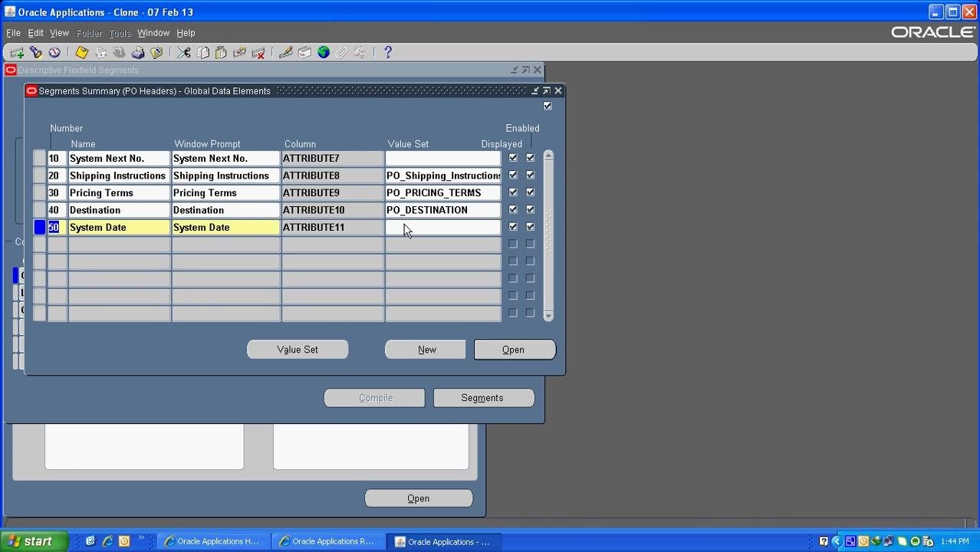Toggle Enabled checkbox for Pricing Terms
Image resolution: width=980 pixels, height=552 pixels.
pos(530,192)
